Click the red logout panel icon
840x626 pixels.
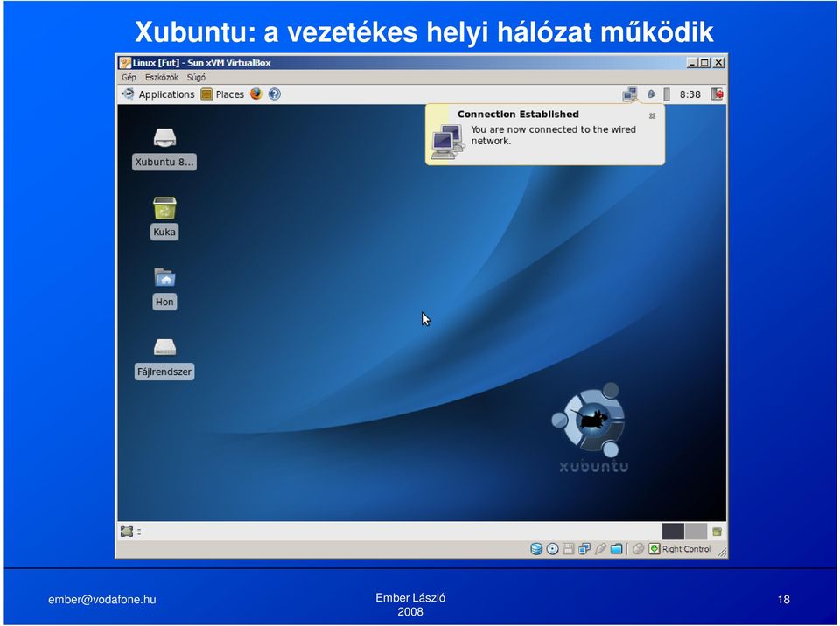tap(717, 94)
